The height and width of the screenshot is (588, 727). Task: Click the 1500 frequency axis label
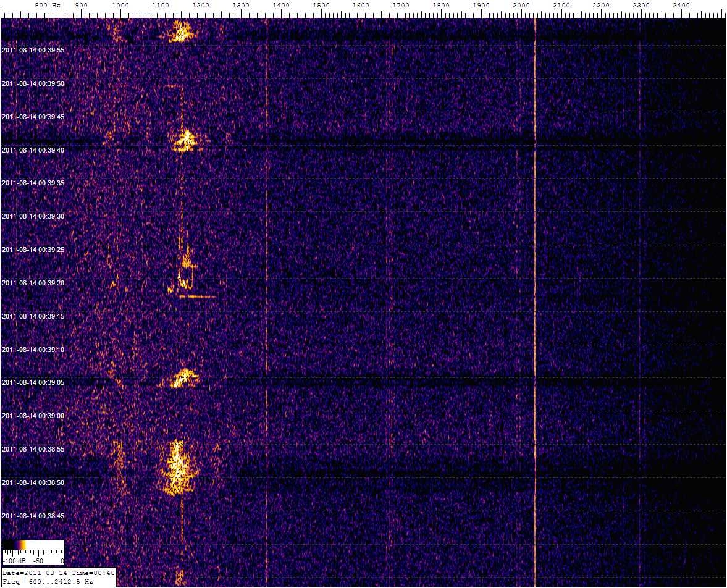(x=321, y=6)
